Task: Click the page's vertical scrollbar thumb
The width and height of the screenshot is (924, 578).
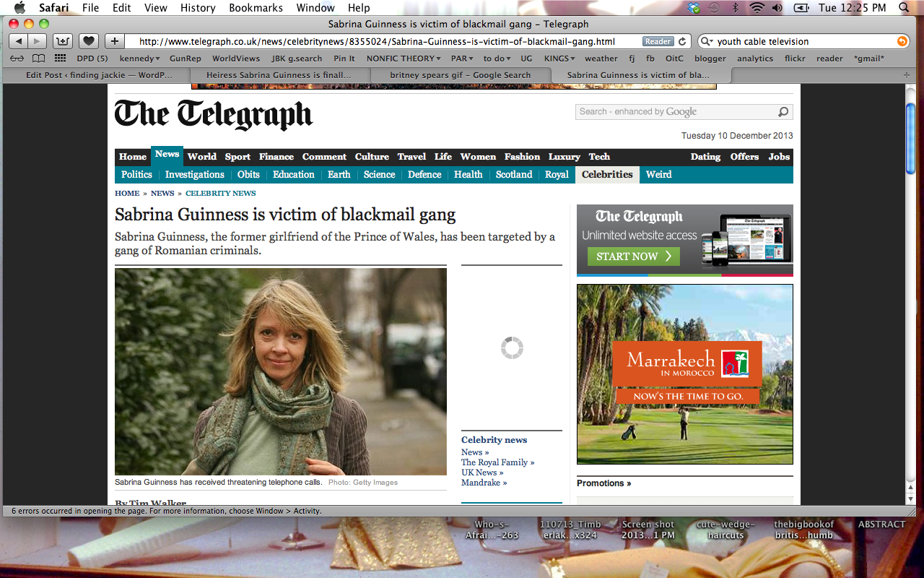Action: pos(911,137)
